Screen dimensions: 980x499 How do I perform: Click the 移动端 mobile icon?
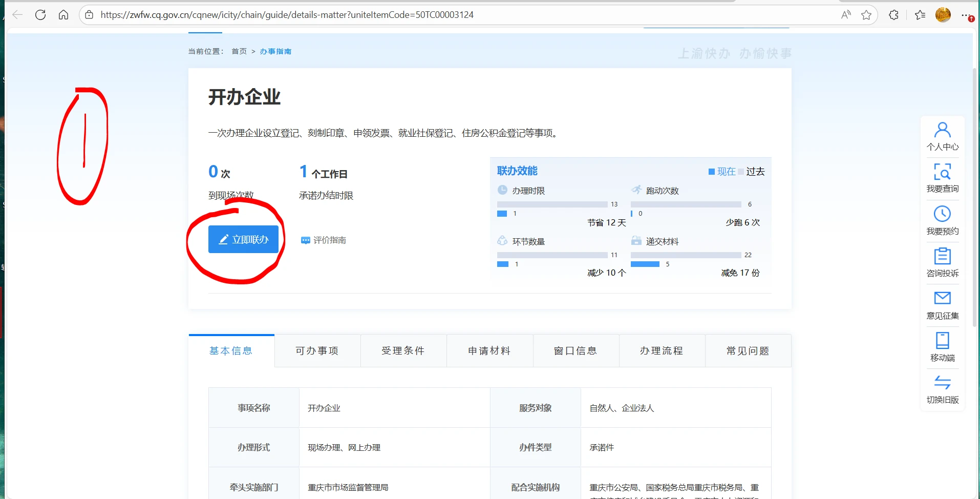942,341
